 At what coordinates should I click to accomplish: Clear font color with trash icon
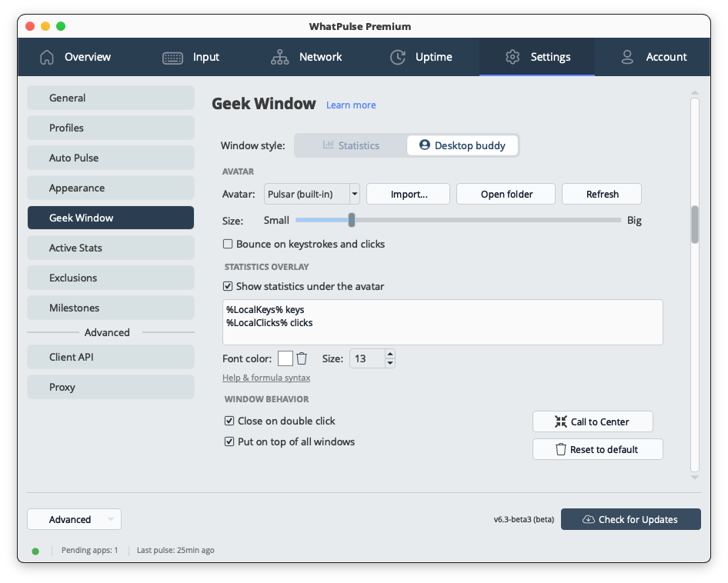[x=302, y=358]
